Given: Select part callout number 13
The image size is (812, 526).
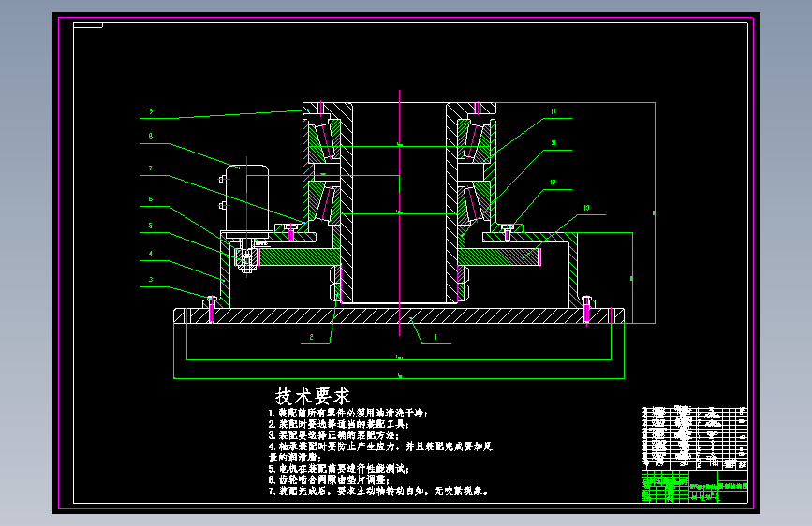Looking at the screenshot, I should 586,208.
